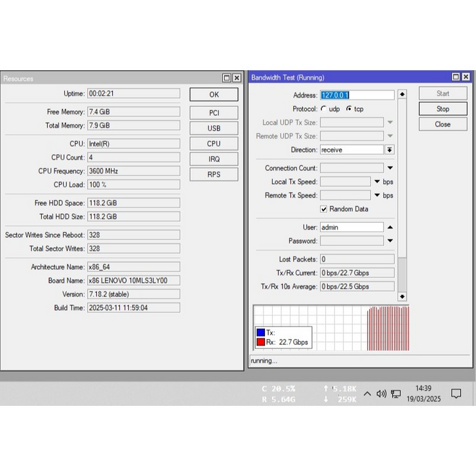Maximize the Bandwidth Test window
The image size is (476, 476).
(x=455, y=77)
